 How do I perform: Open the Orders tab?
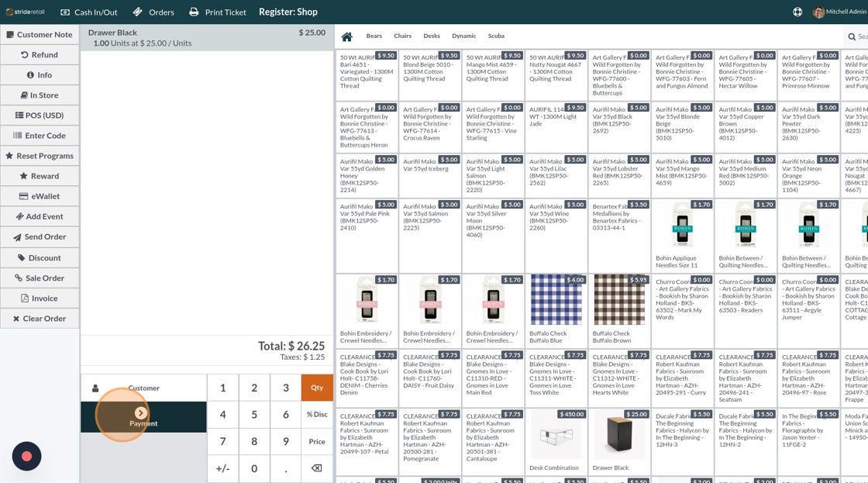154,12
